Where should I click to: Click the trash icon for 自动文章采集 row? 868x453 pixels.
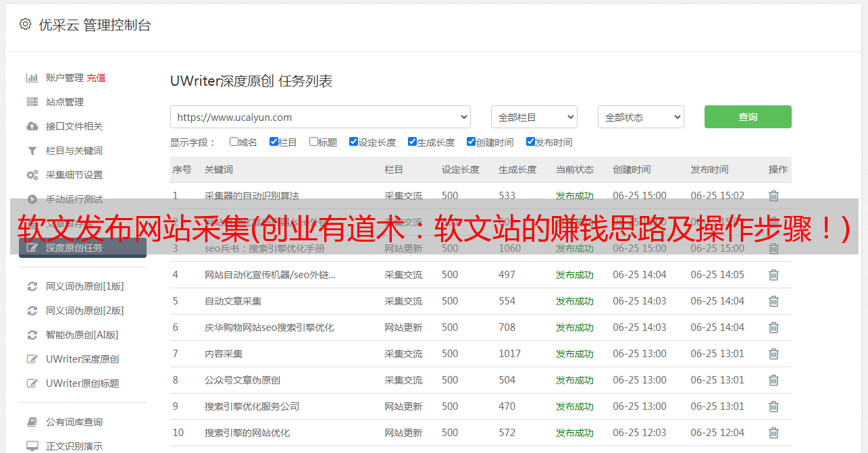pyautogui.click(x=773, y=301)
